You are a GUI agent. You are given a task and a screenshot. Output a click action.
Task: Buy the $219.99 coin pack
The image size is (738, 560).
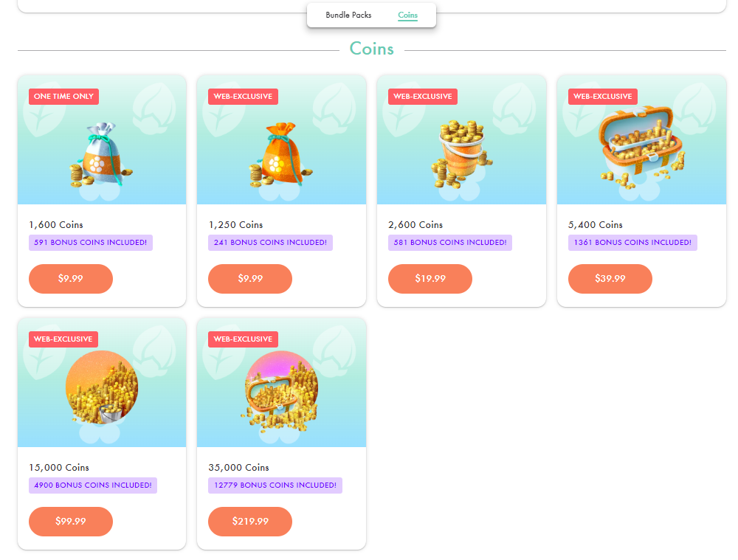coord(250,522)
